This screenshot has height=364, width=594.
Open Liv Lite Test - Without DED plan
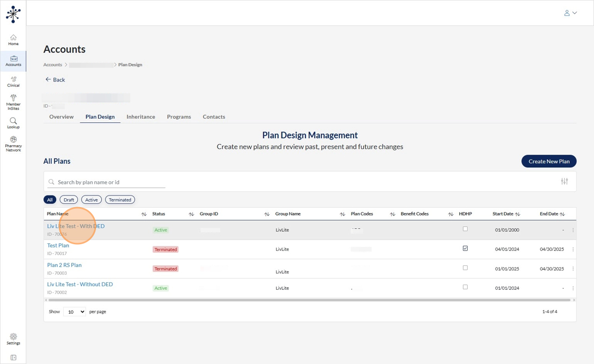80,284
